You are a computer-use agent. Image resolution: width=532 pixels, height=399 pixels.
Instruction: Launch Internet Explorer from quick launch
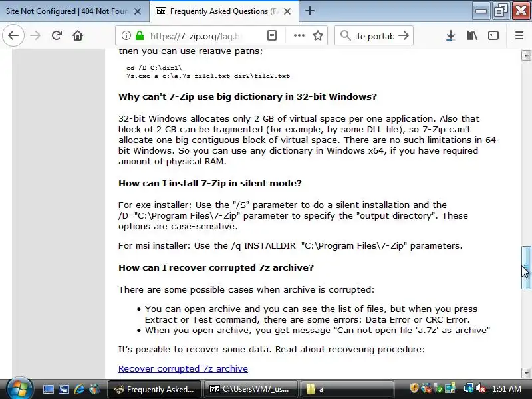[x=79, y=389]
